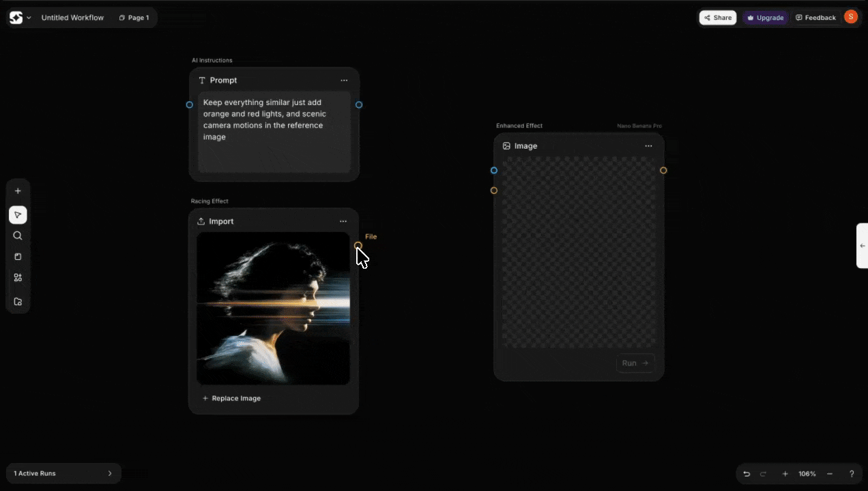868x491 pixels.
Task: Select the pointer cursor tool
Action: (18, 215)
